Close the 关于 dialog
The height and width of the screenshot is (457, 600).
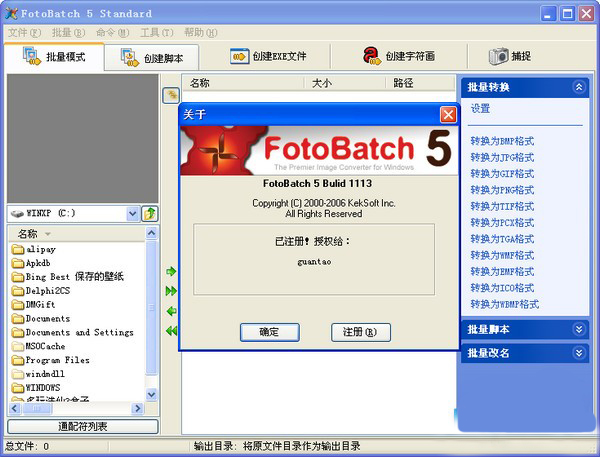click(x=448, y=114)
